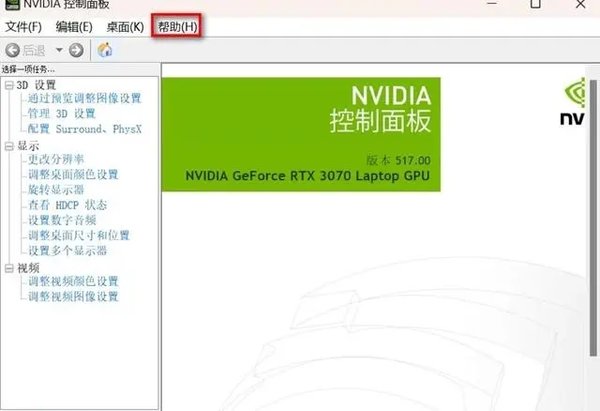The image size is (600, 411).
Task: Select 调整视频颜色设置
Action: point(73,281)
